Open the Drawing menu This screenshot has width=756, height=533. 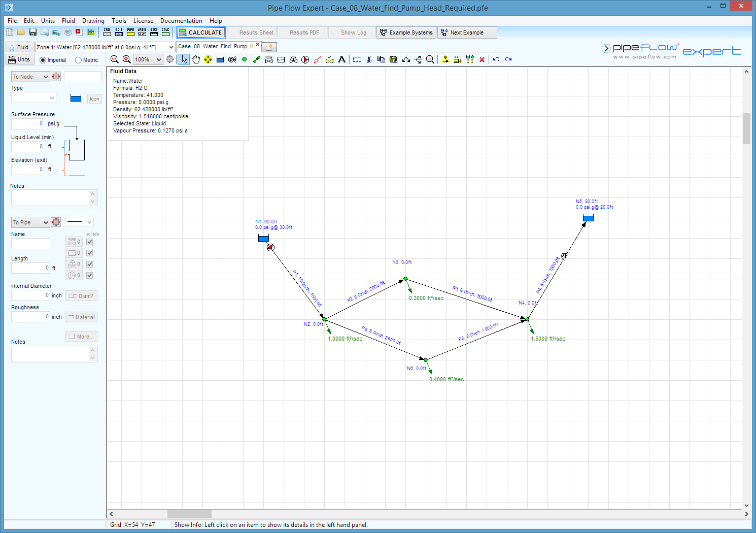93,21
